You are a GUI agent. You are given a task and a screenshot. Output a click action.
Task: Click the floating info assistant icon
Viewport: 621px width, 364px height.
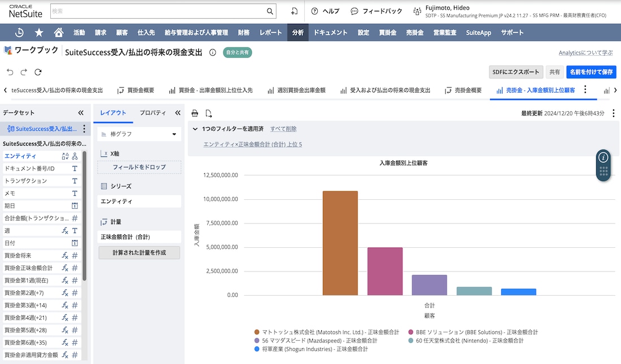click(603, 157)
